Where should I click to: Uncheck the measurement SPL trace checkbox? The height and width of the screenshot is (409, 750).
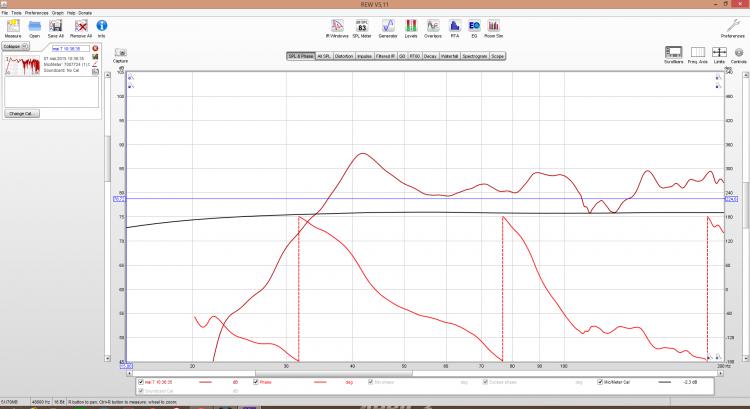tap(141, 381)
